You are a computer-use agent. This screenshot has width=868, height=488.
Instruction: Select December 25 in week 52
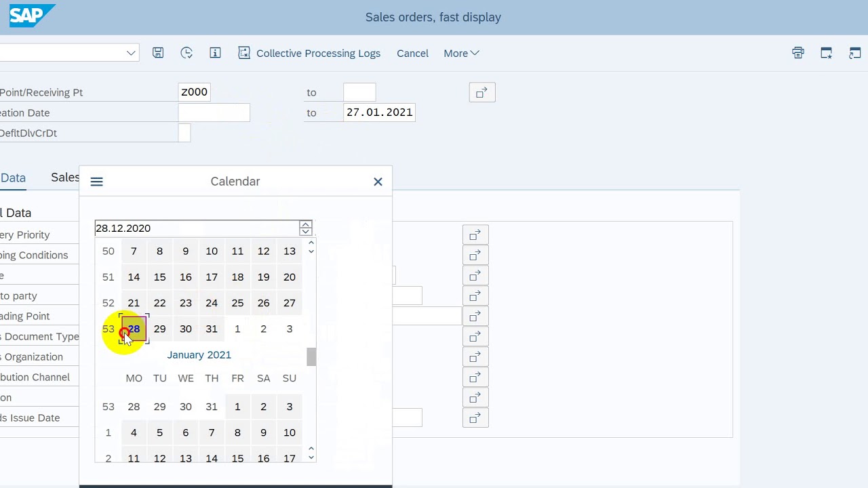[x=237, y=303]
